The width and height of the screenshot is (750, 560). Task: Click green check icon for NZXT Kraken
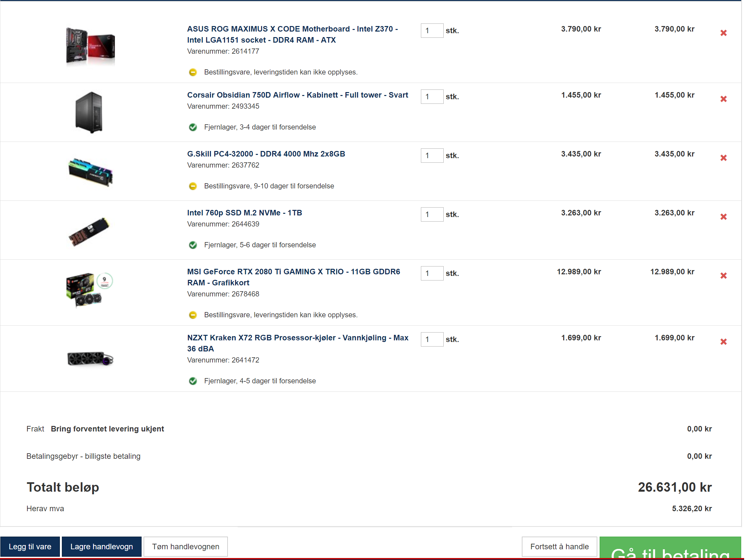coord(193,381)
